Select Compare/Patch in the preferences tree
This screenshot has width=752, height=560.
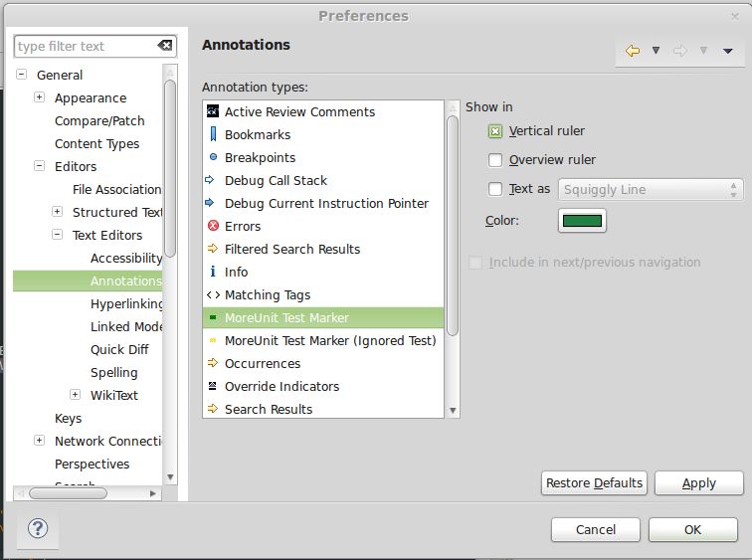point(99,120)
